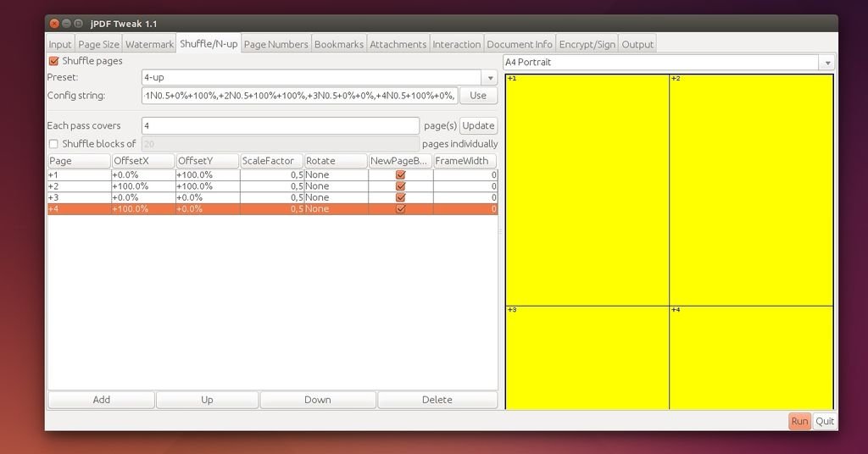The width and height of the screenshot is (868, 454).
Task: Click the Use button next to config string
Action: 478,96
